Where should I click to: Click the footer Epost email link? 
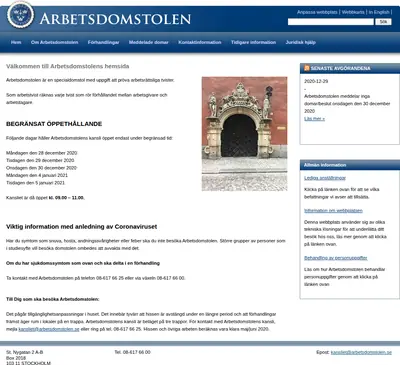[361, 352]
